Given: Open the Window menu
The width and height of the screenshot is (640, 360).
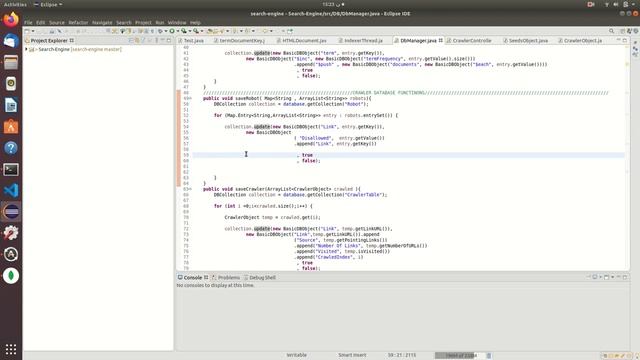Looking at the screenshot, I should coord(177,22).
